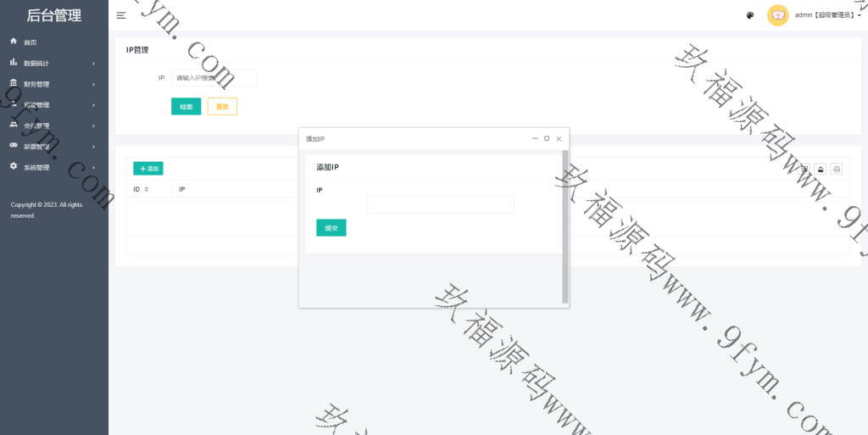Screen dimensions: 868x435
Task: Sort the table by ID column arrows
Action: 146,189
